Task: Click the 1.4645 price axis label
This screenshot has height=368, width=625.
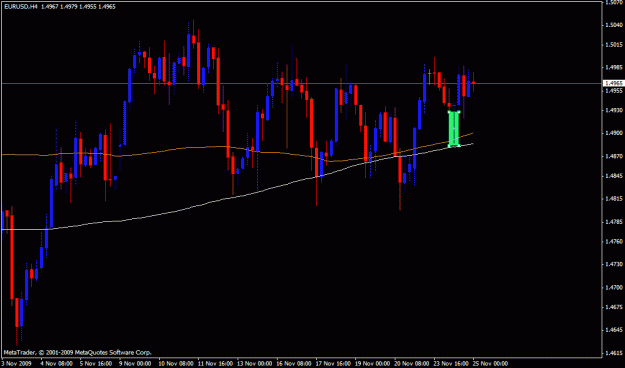Action: click(613, 330)
